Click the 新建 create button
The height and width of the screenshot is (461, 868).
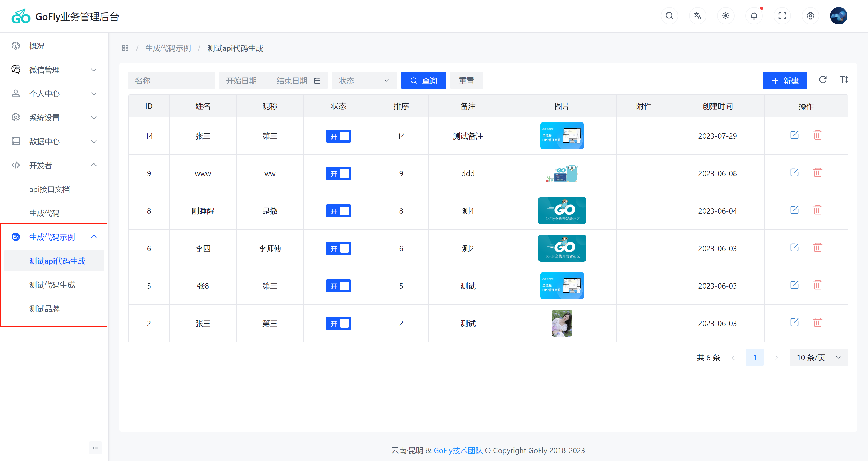pyautogui.click(x=784, y=81)
